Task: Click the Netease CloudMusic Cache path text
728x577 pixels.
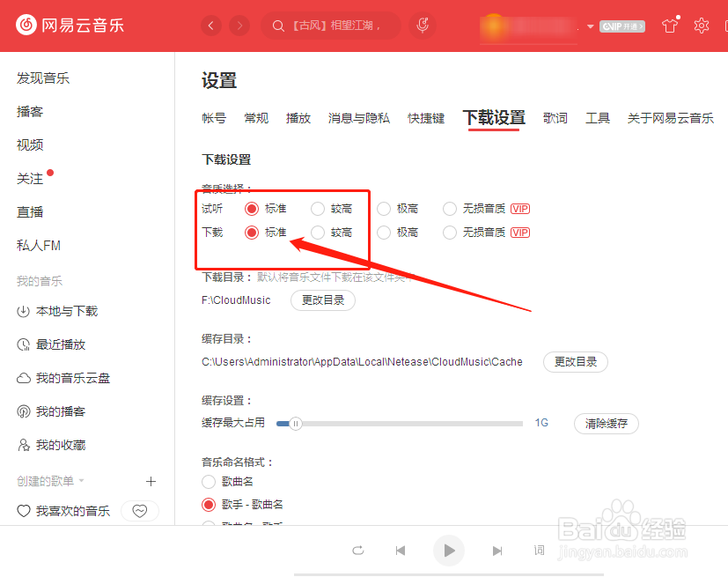Action: coord(362,362)
